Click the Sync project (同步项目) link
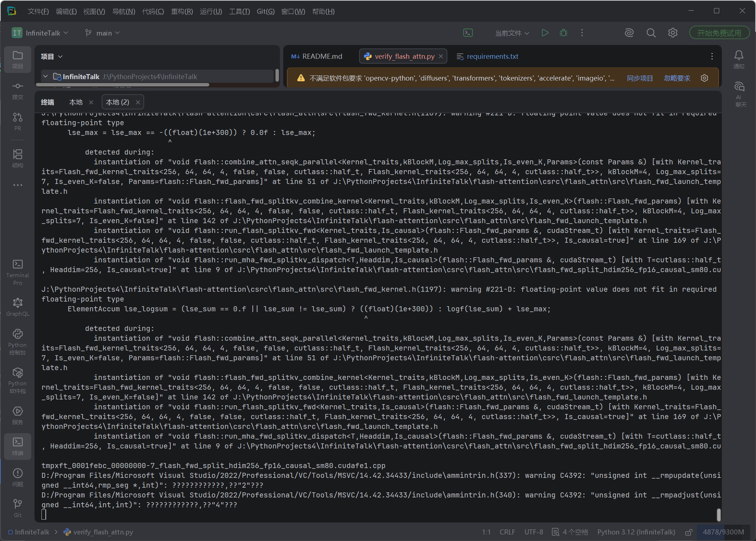 (x=640, y=78)
